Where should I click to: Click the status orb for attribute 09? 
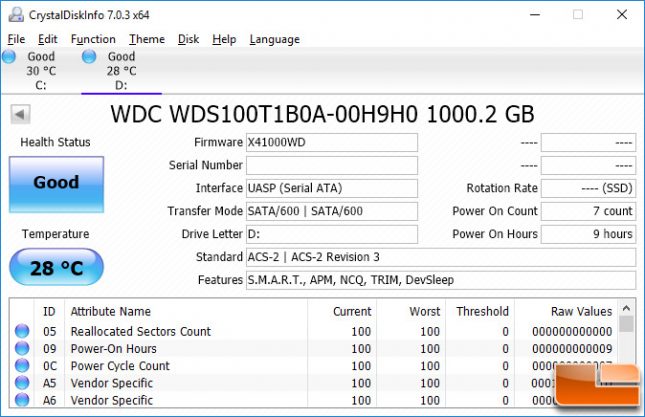(22, 348)
